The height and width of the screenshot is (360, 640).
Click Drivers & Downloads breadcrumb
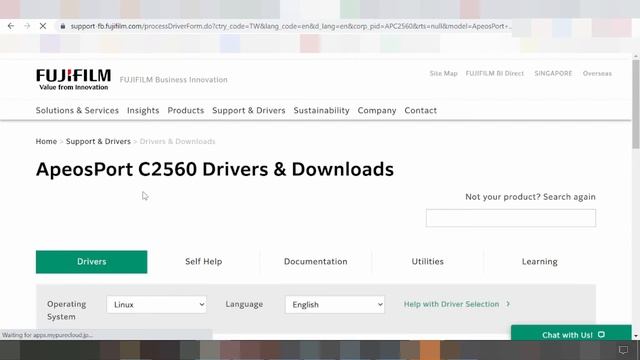click(177, 142)
